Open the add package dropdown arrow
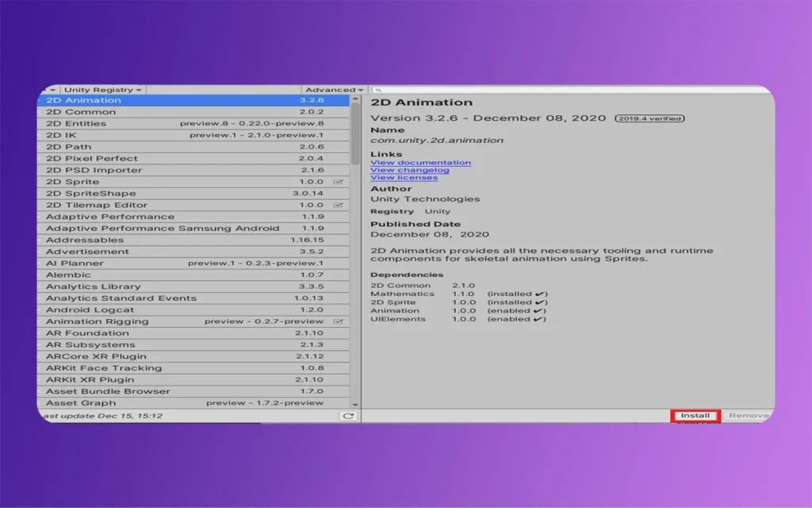 51,90
